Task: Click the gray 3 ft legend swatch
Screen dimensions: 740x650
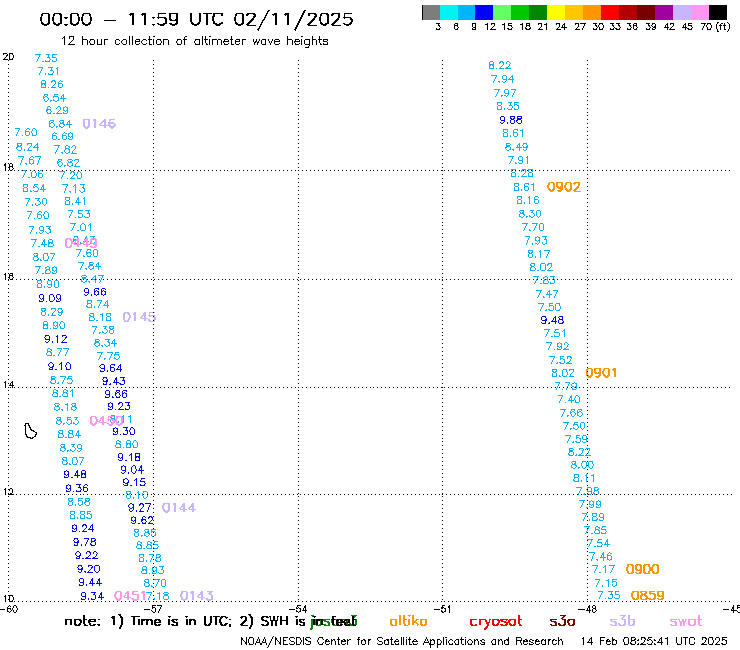Action: pyautogui.click(x=431, y=12)
